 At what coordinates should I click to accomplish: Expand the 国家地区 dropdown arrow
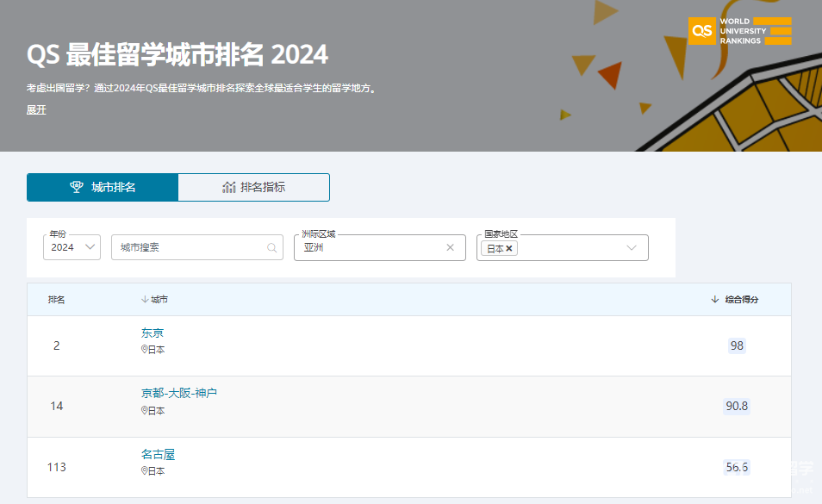click(x=632, y=248)
